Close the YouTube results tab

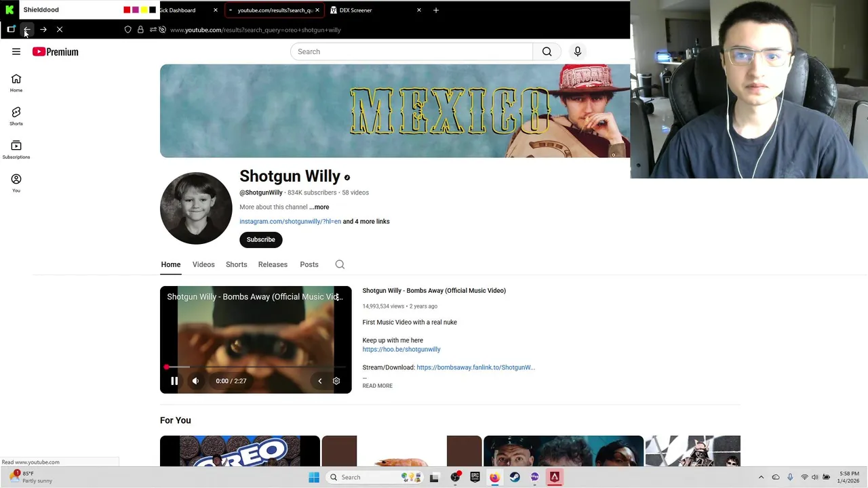pyautogui.click(x=317, y=10)
